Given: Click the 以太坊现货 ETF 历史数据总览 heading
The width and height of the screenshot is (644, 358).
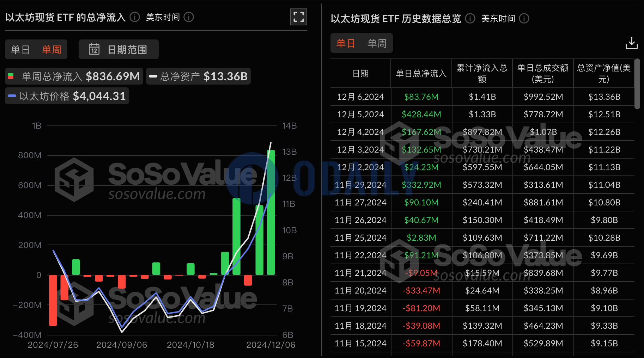Looking at the screenshot, I should [x=396, y=18].
